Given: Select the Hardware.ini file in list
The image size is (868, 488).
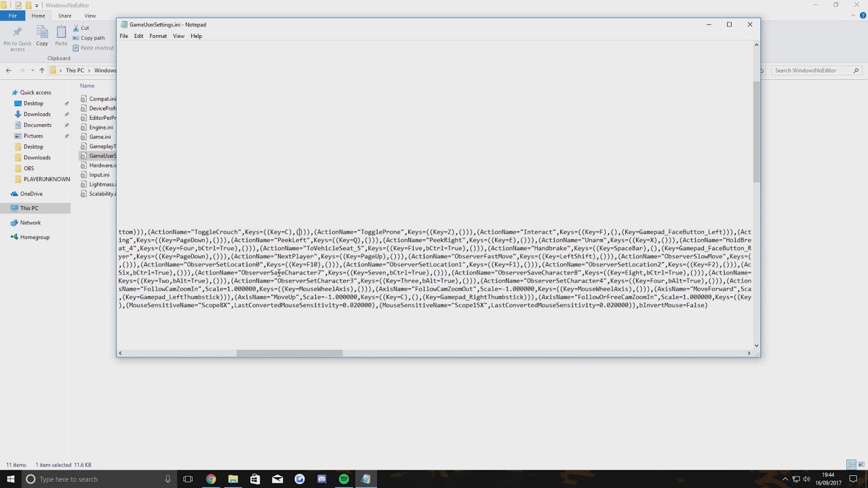Looking at the screenshot, I should tap(98, 165).
